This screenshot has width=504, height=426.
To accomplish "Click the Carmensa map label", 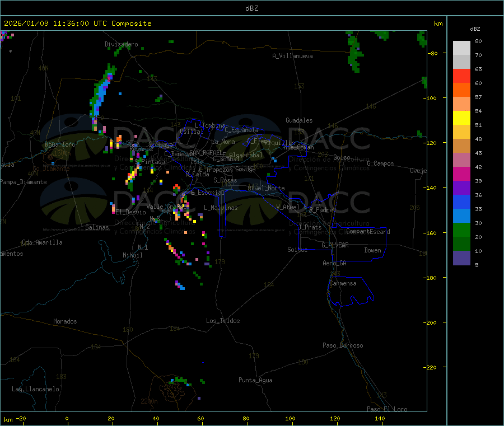I will point(343,283).
